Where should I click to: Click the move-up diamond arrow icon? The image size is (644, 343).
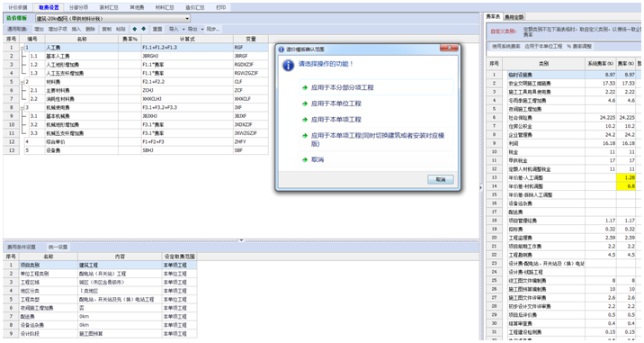(135, 29)
